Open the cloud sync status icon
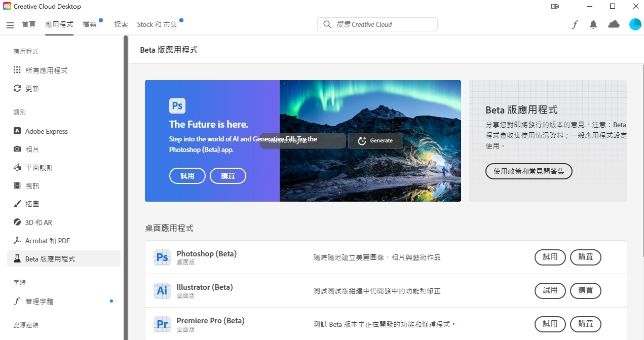Viewport: 644px width, 340px height. 614,24
